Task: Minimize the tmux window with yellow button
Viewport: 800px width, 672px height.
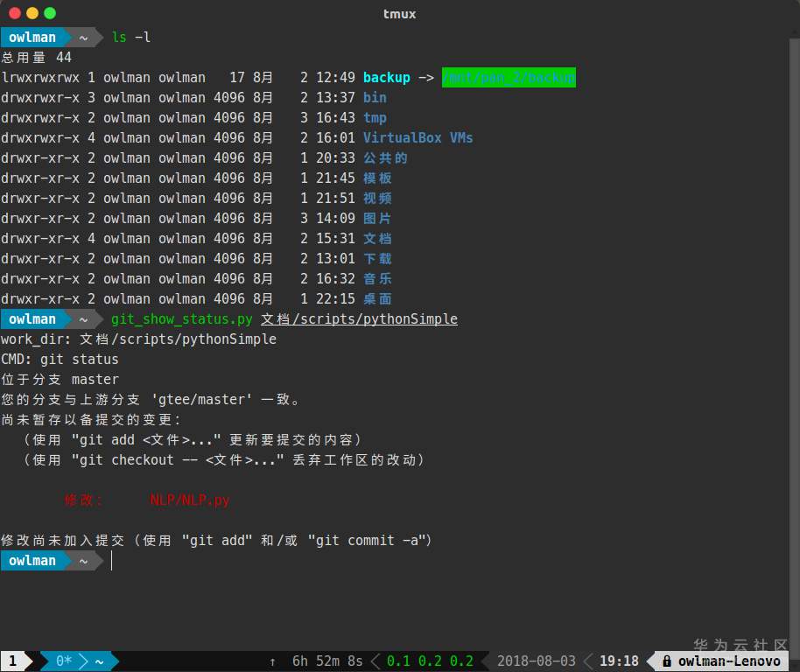Action: tap(32, 13)
